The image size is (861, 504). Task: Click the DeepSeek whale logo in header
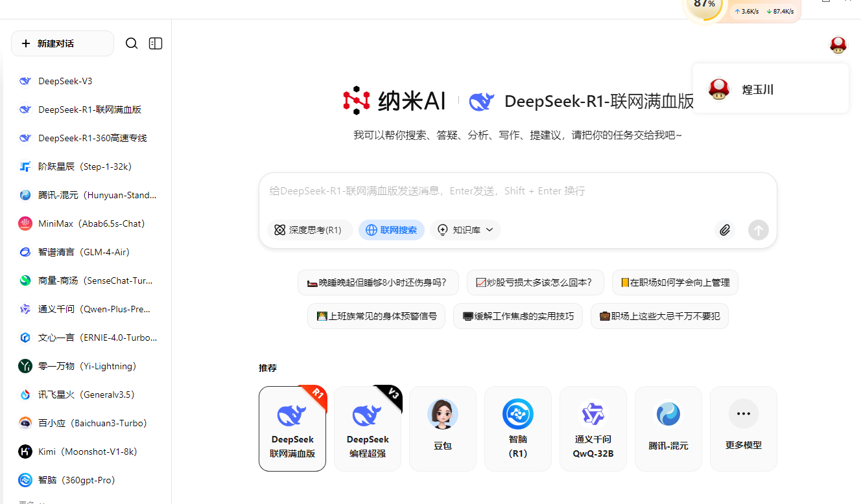482,101
